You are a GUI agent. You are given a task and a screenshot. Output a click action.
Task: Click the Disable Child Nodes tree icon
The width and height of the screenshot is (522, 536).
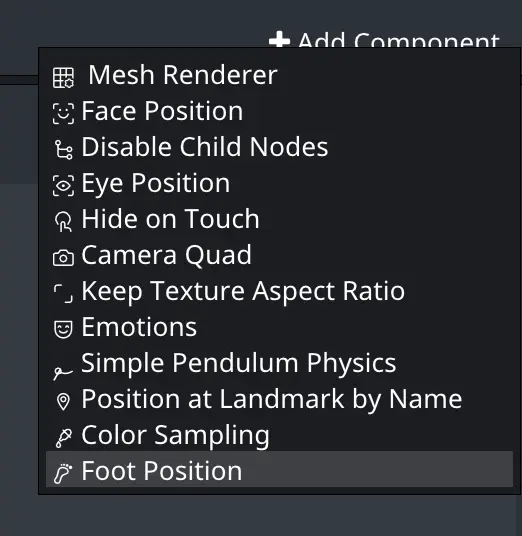pyautogui.click(x=63, y=149)
